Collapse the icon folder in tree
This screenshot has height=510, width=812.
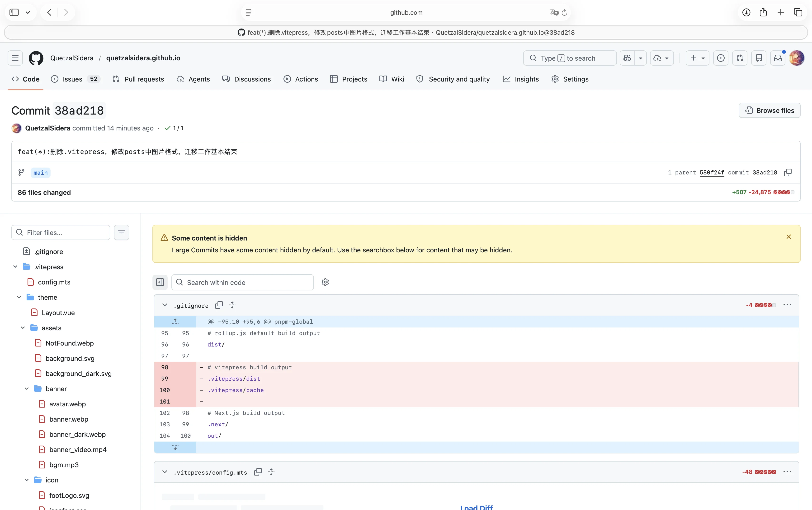tap(27, 480)
